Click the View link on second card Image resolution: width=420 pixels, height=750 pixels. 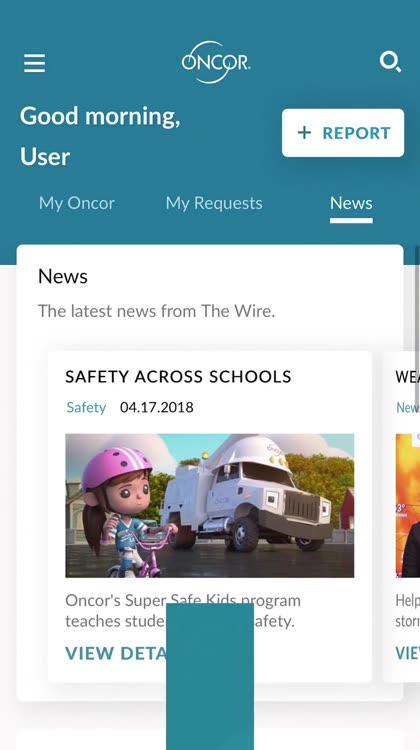coord(407,653)
